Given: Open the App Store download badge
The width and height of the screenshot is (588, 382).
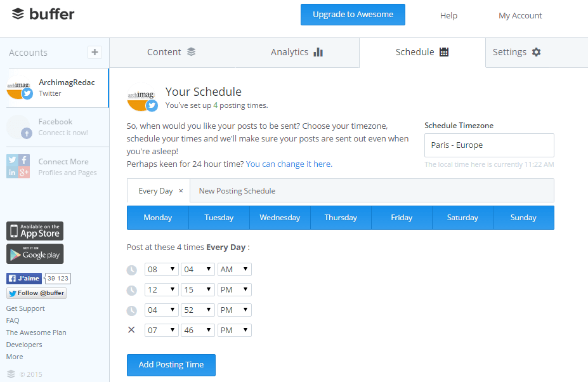Looking at the screenshot, I should (35, 231).
